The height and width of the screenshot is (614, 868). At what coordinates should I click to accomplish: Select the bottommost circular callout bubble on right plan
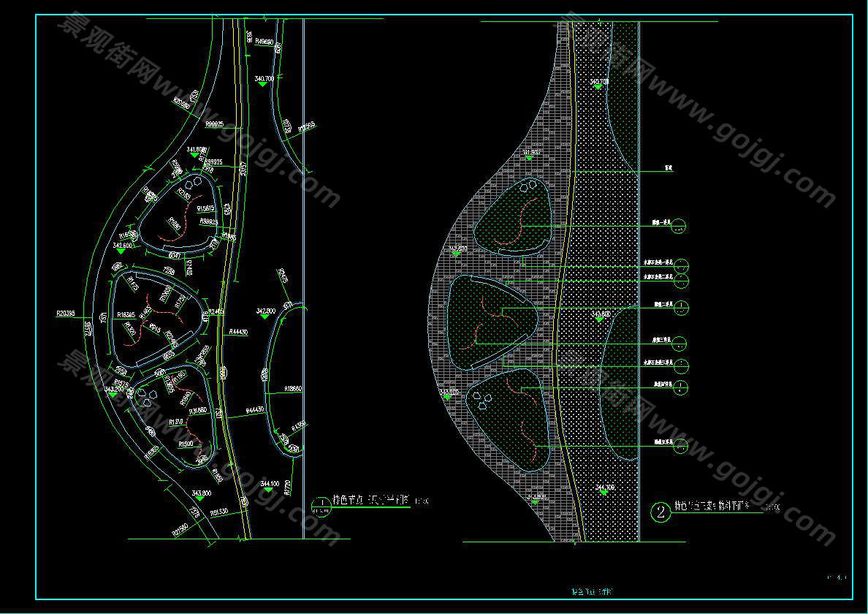pos(680,444)
